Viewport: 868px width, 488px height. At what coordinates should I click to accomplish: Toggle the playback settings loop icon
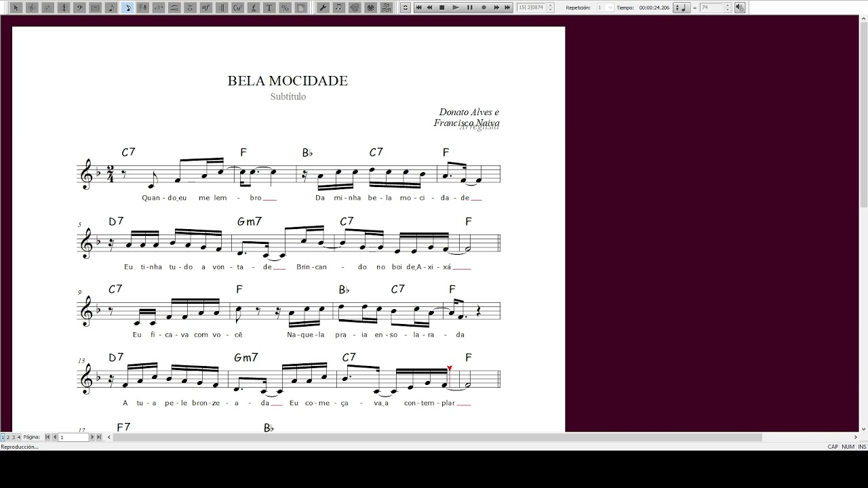(x=406, y=7)
